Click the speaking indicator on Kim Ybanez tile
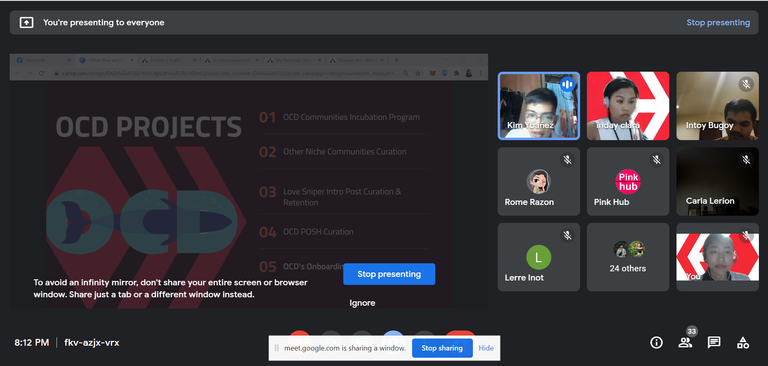Screen dimensions: 768x366 567,84
